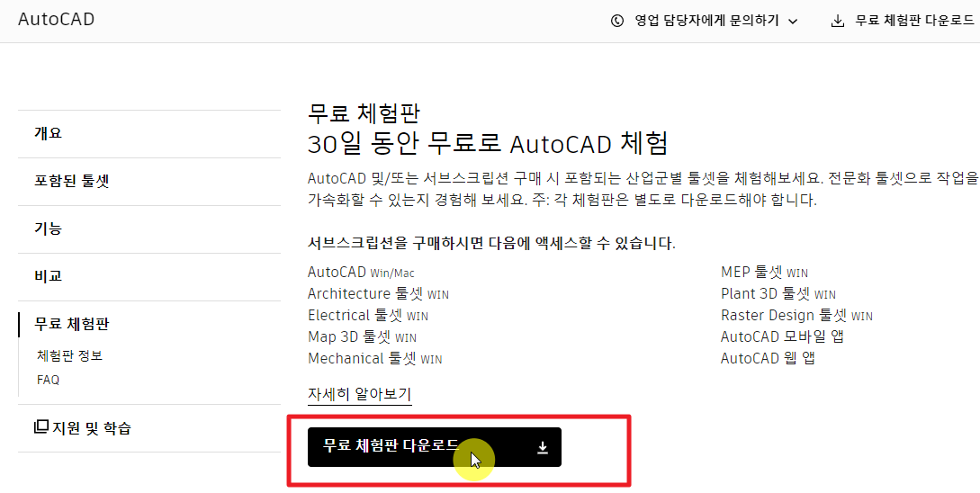This screenshot has height=493, width=980.
Task: Open the 체험판 정보 sub-item
Action: 70,356
